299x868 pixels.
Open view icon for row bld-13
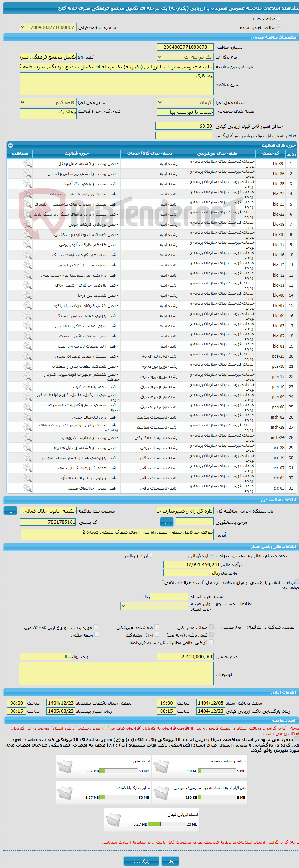(x=27, y=265)
